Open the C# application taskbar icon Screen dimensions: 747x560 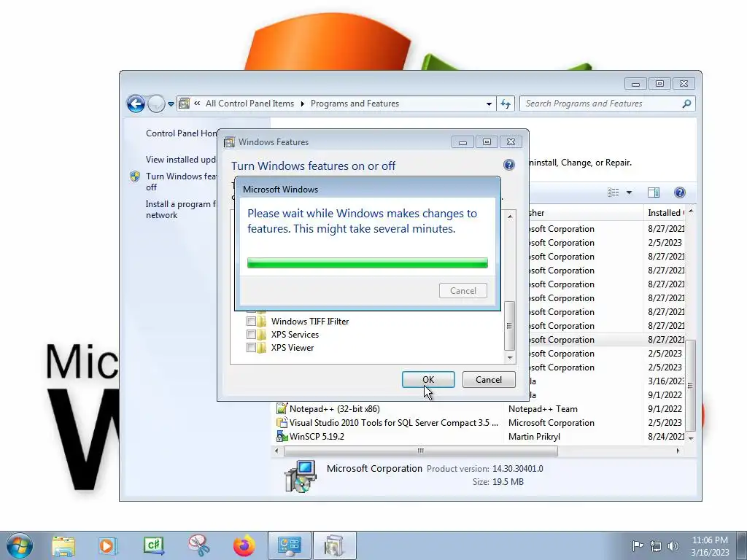coord(153,545)
